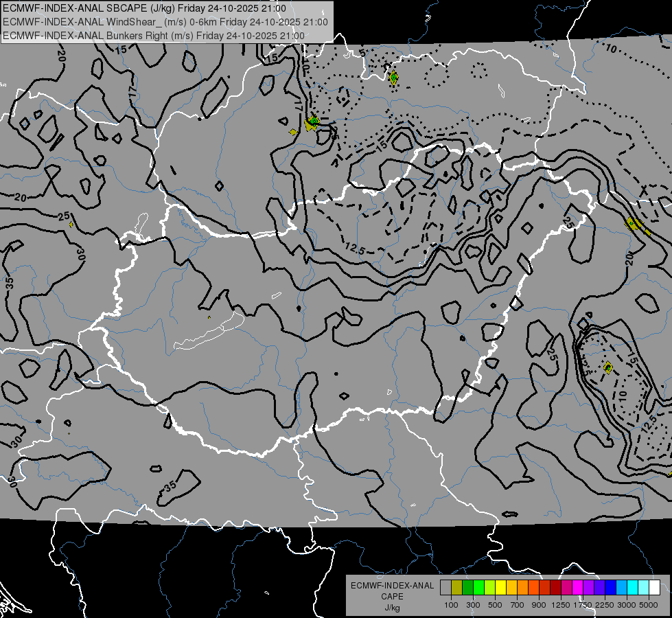Click the 900 legend tick label
Image resolution: width=672 pixels, height=618 pixels.
click(x=539, y=605)
